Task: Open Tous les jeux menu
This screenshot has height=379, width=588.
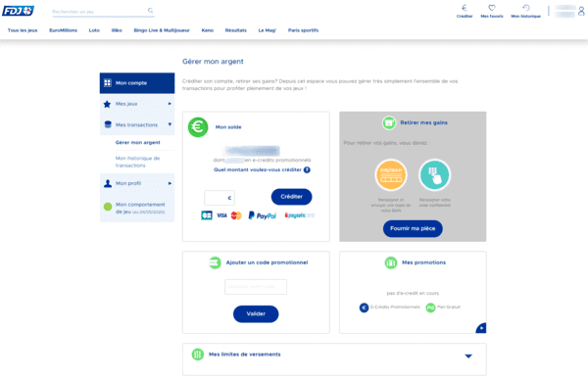Action: (x=23, y=30)
